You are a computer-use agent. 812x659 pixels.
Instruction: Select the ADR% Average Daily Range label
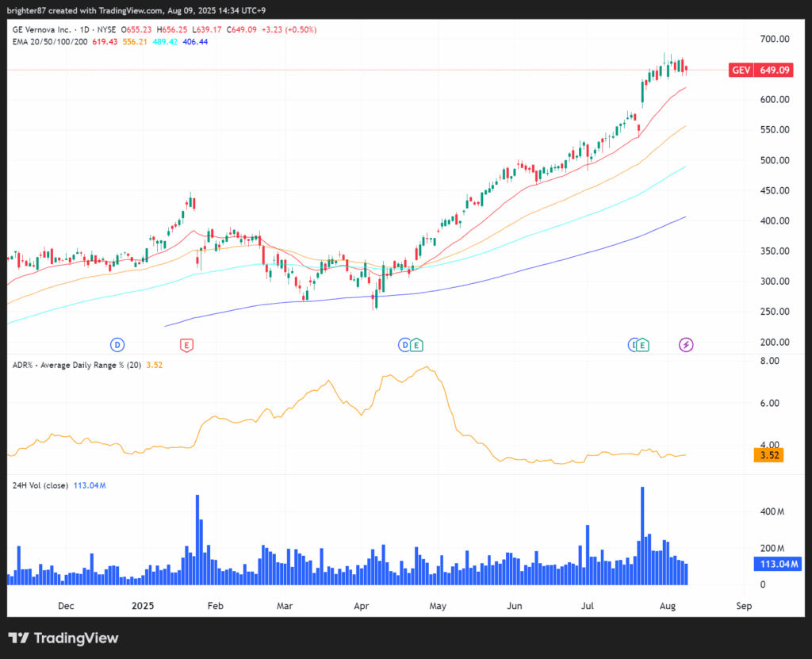[x=77, y=366]
